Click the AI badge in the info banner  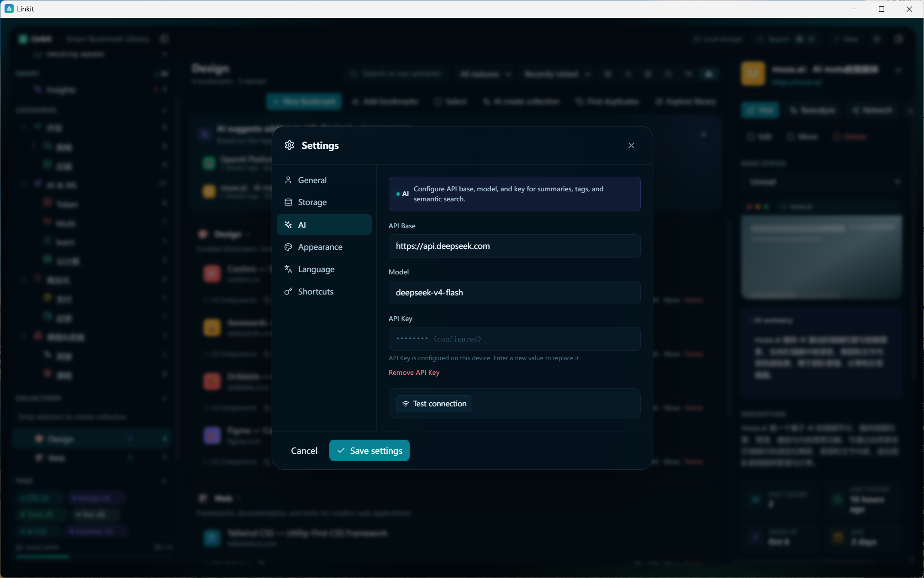click(402, 194)
